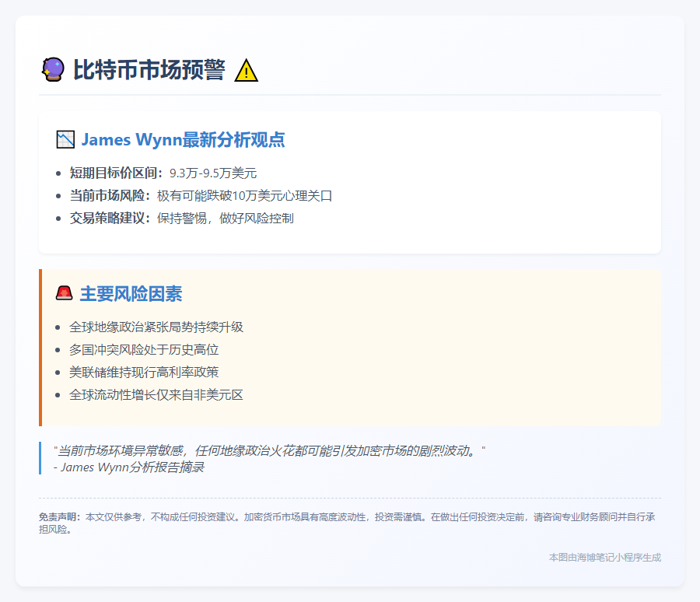Click bullet 美联储维持现行高利率政策
Screen dimensions: 700x602
[x=144, y=372]
